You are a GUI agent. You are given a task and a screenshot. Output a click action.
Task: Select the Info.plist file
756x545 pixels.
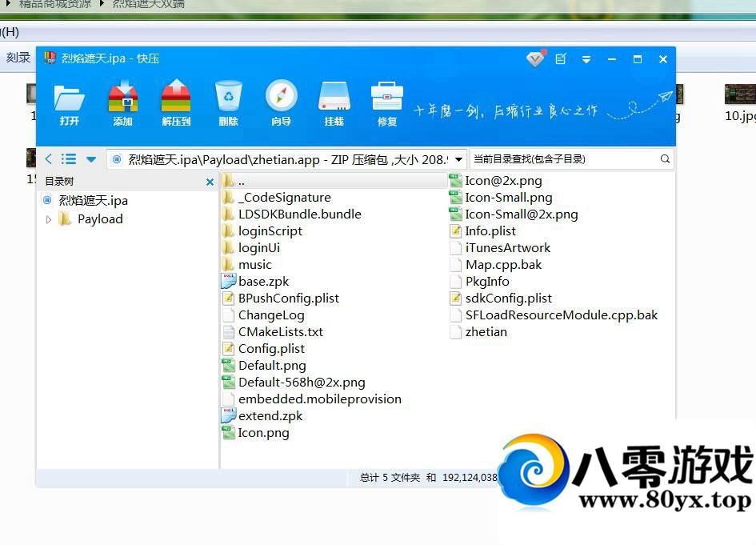coord(490,231)
